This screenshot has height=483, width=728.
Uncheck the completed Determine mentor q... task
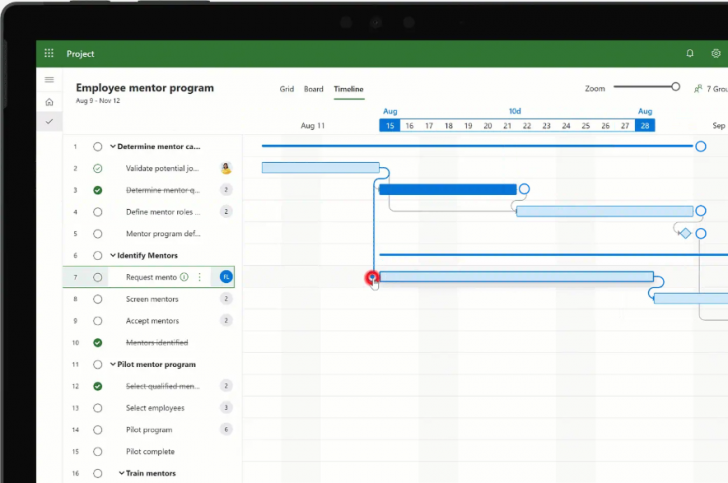pos(98,190)
